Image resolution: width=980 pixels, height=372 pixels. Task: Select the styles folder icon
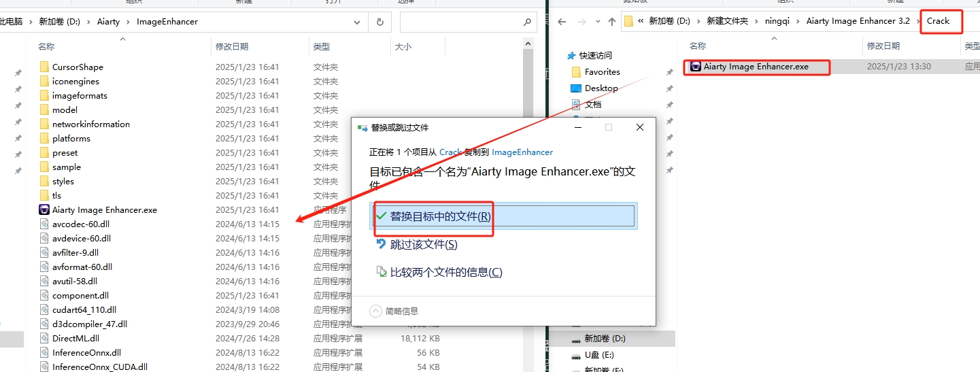(44, 182)
